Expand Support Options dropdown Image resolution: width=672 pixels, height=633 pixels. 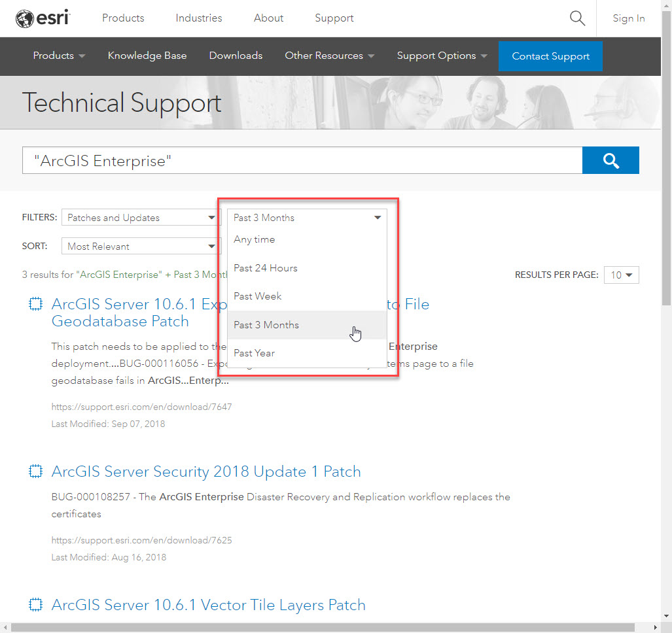(442, 56)
